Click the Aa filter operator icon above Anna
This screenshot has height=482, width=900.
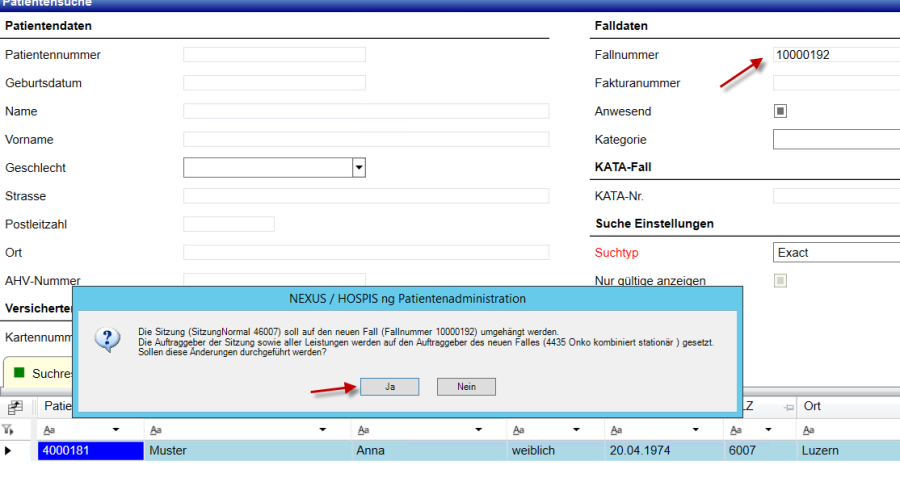tap(363, 430)
